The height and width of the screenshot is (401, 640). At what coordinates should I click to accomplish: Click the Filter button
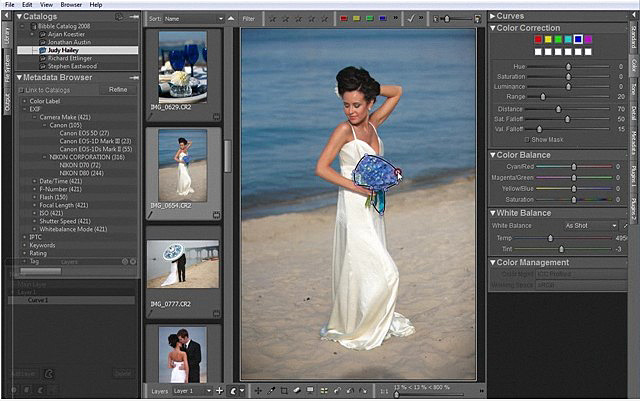point(248,18)
